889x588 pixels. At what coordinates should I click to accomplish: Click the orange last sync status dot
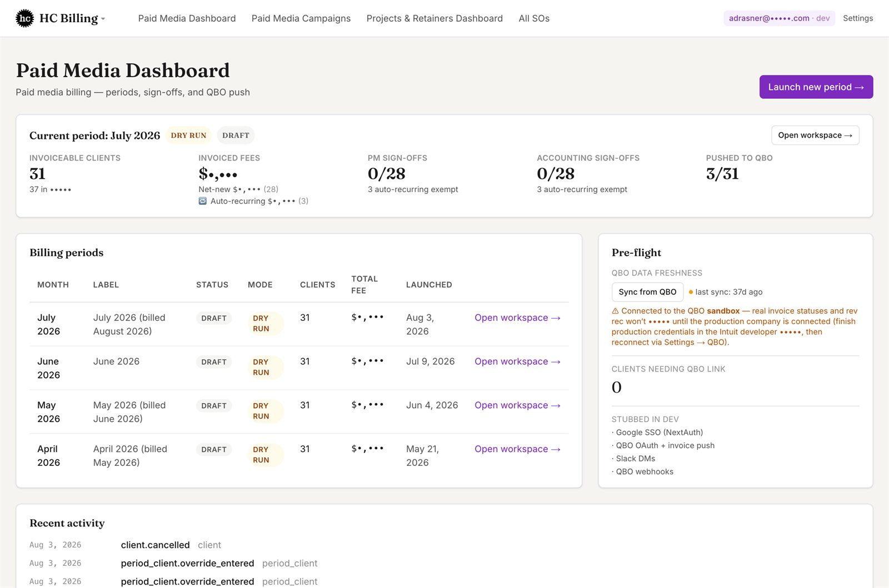pyautogui.click(x=691, y=292)
